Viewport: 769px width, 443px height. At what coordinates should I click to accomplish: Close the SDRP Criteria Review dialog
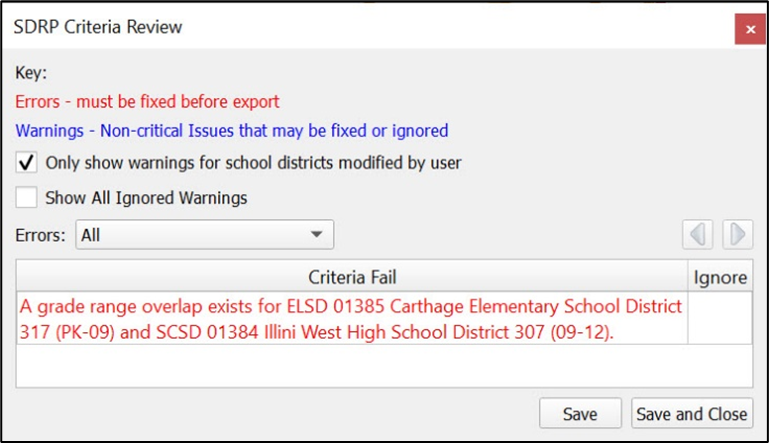(x=749, y=30)
